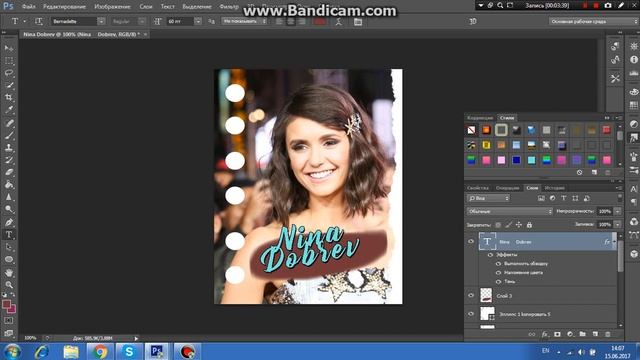Create new group folder icon
640x360 pixels.
click(582, 334)
